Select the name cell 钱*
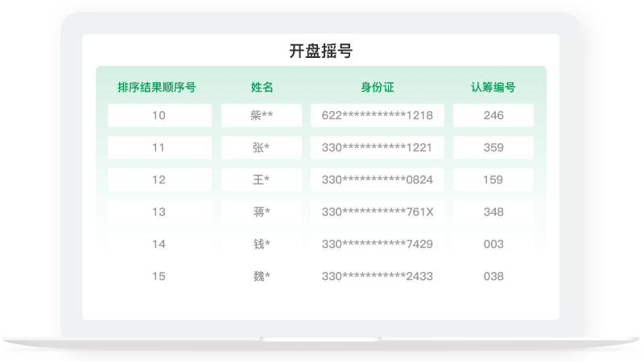 click(262, 244)
